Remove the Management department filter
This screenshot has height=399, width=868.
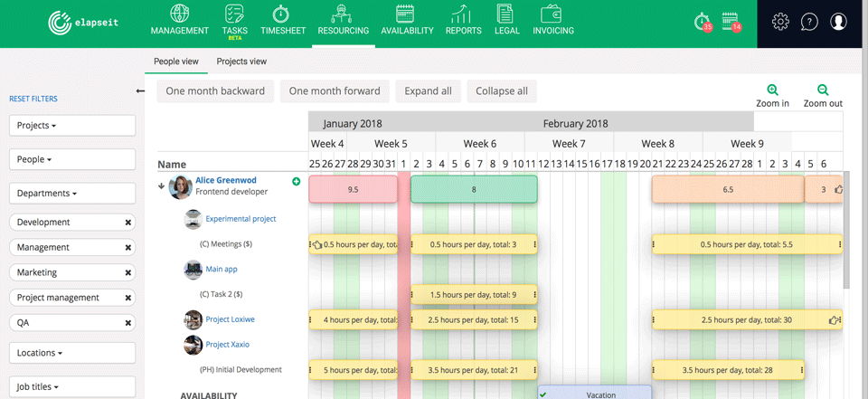point(127,248)
